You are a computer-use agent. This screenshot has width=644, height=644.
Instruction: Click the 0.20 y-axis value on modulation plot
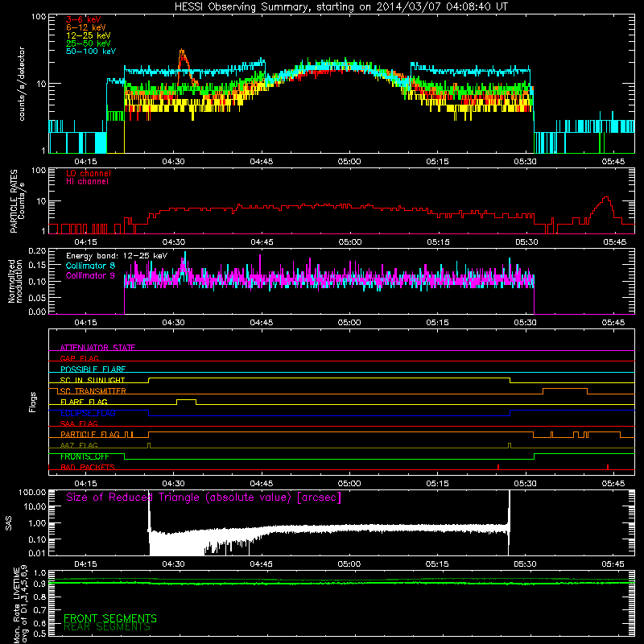click(x=37, y=251)
